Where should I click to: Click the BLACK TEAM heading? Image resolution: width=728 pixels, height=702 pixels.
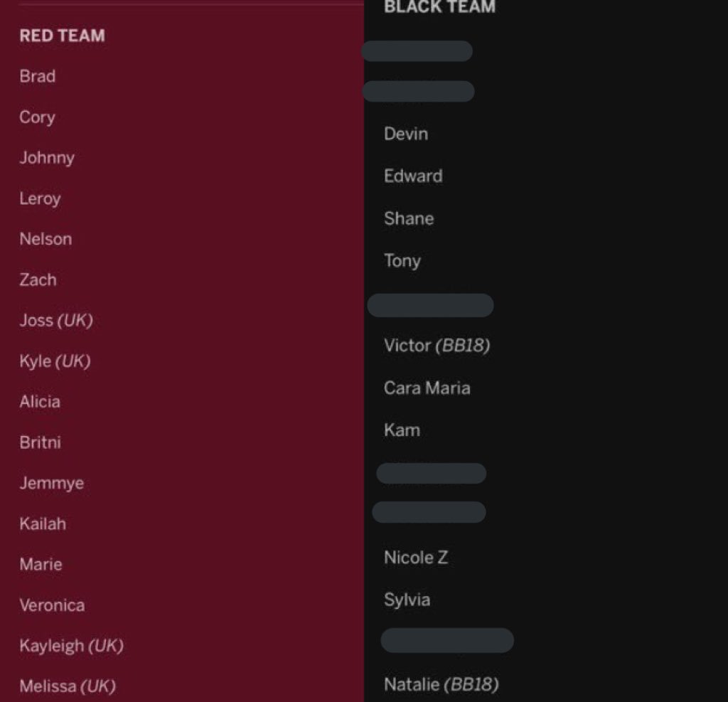pos(439,7)
